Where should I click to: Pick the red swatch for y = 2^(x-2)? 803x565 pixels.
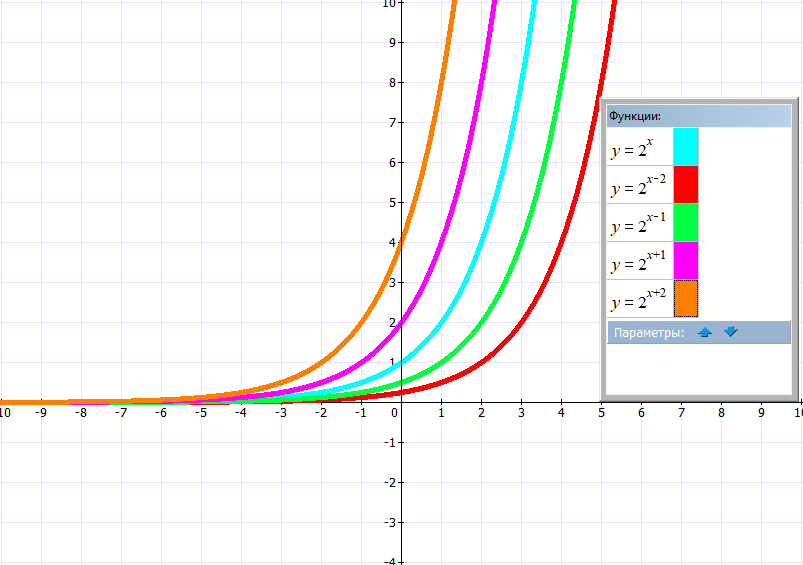686,184
